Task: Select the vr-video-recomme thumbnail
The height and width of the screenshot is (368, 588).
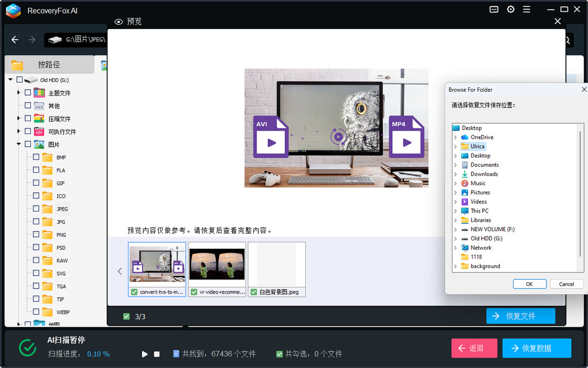Action: click(217, 263)
